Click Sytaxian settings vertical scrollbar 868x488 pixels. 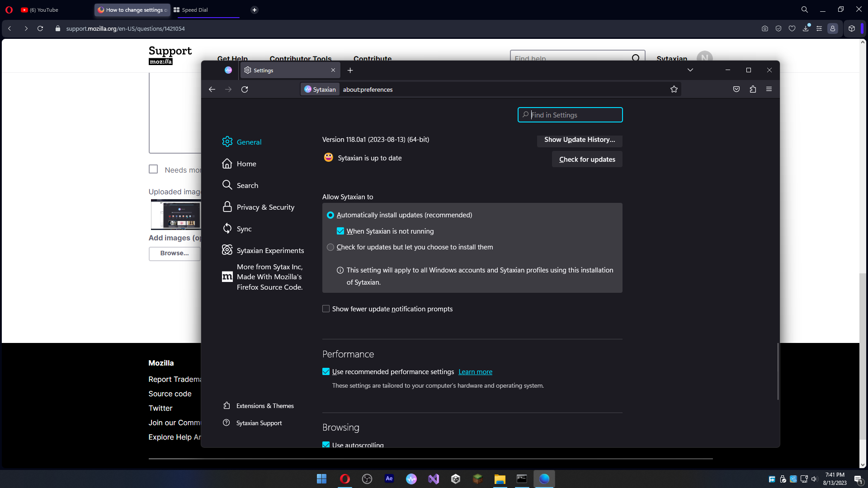(778, 371)
